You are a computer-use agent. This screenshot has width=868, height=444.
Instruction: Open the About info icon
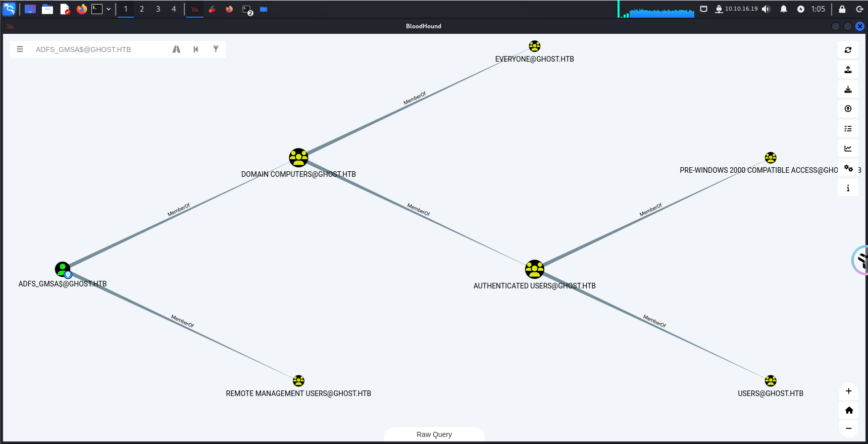point(848,188)
